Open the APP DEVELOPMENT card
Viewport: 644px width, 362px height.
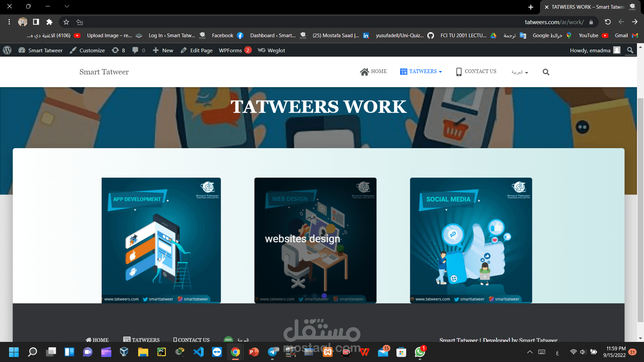pos(161,240)
